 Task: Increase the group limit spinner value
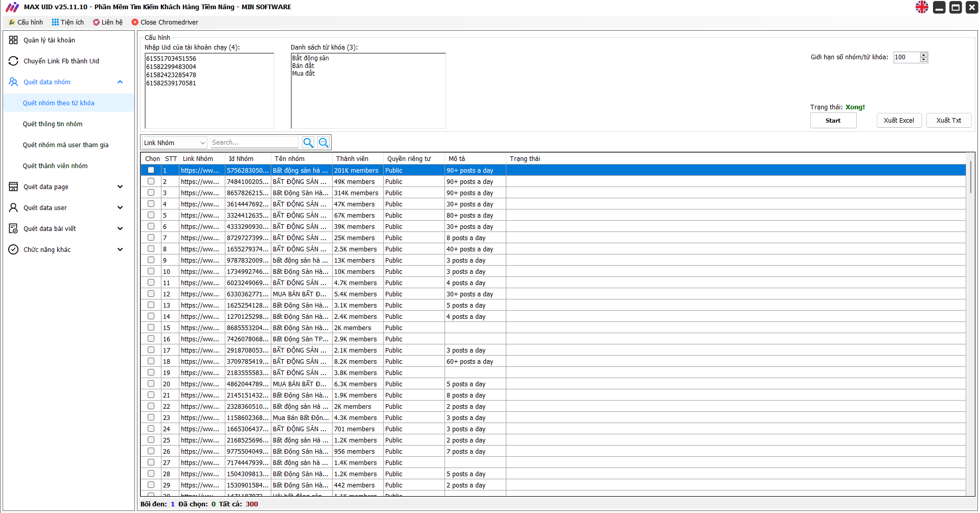point(923,55)
